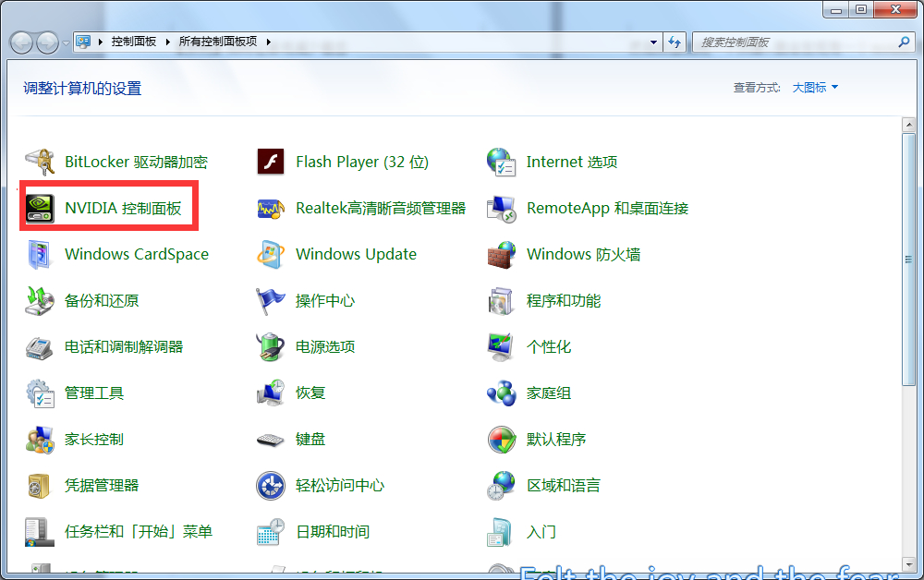This screenshot has width=924, height=580.
Task: Open the 电源选项 battery icon
Action: click(271, 347)
